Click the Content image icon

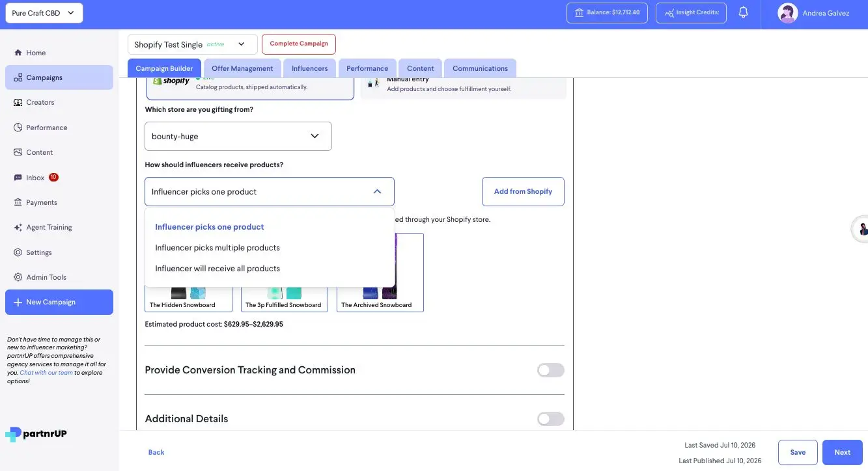pos(18,152)
